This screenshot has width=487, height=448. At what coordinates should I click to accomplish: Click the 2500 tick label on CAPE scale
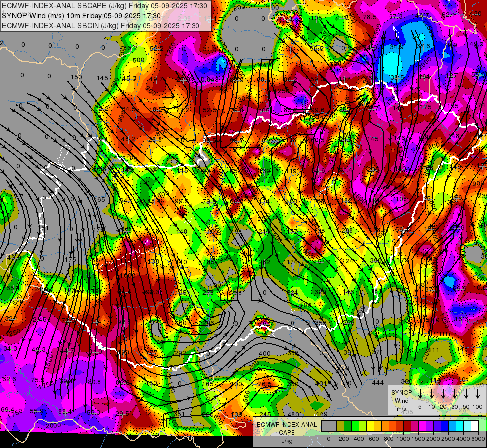click(x=448, y=439)
